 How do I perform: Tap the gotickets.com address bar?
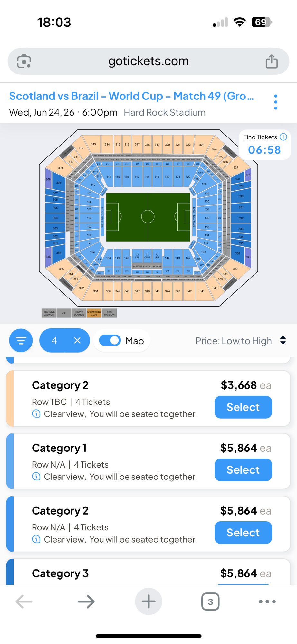click(148, 61)
